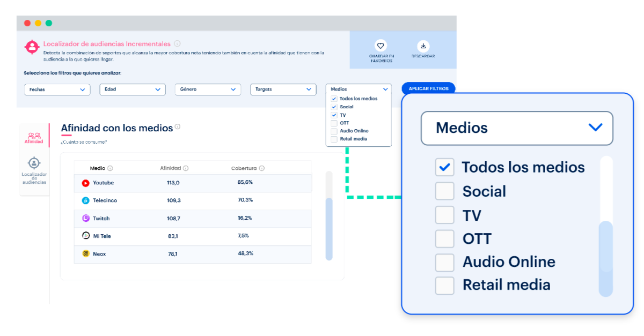Check Social in enlarged Medios panel
This screenshot has width=644, height=336.
click(444, 191)
